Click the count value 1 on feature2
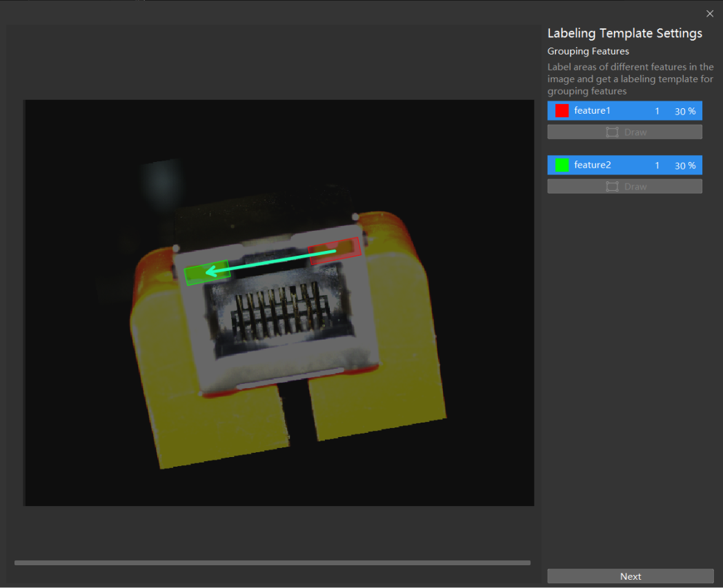 tap(657, 165)
